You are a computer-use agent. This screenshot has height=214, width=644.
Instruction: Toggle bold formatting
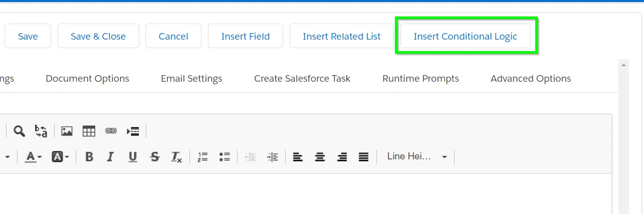pyautogui.click(x=89, y=157)
